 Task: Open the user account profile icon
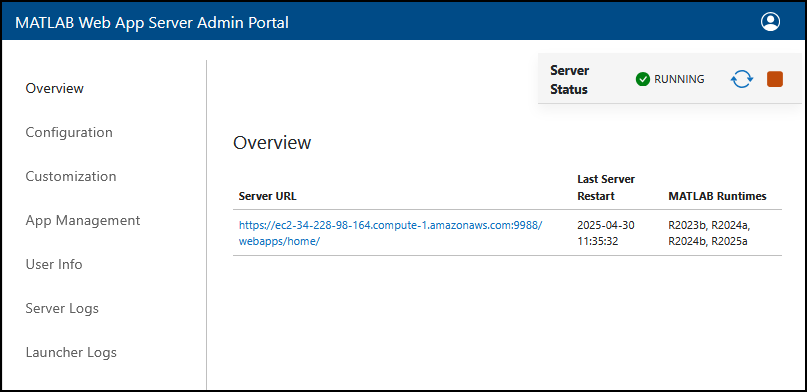click(770, 22)
